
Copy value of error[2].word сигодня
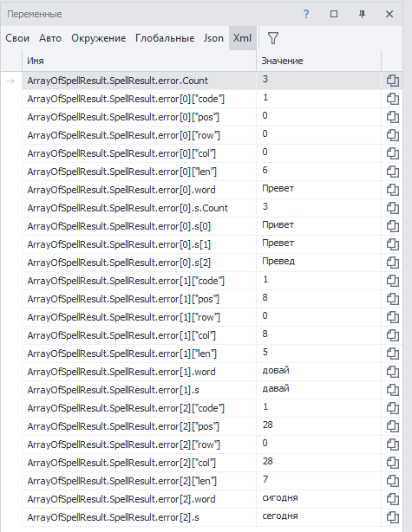[392, 499]
